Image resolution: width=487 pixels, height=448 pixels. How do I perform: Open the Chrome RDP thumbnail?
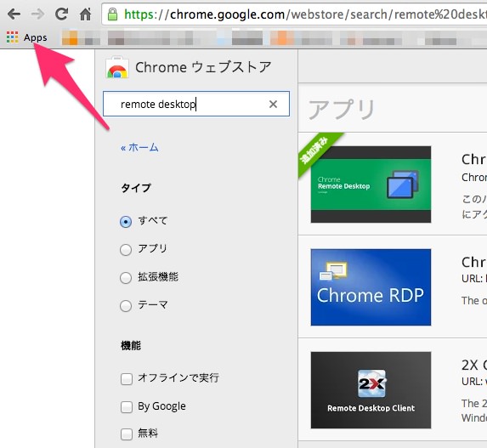[371, 287]
